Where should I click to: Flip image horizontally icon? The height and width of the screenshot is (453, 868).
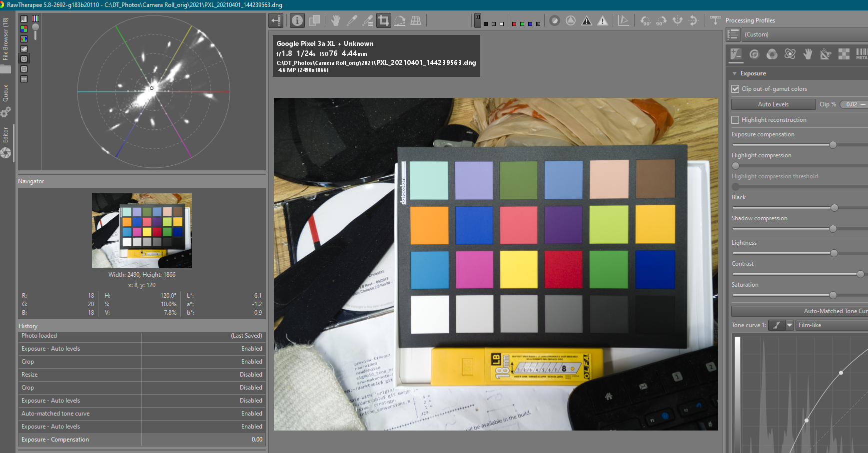point(678,20)
